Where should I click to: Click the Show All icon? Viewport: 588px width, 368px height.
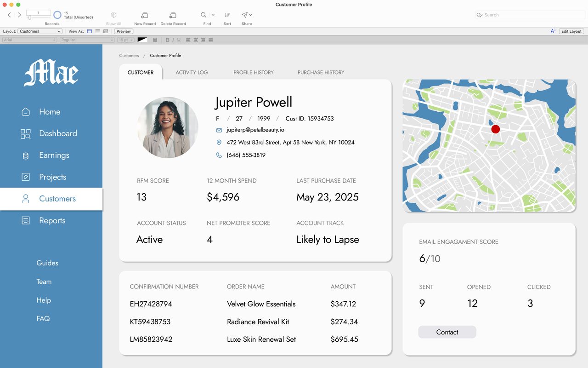[x=113, y=15]
